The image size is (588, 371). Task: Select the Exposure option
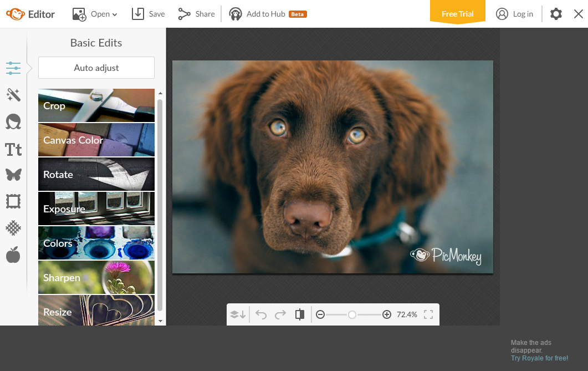click(x=96, y=209)
